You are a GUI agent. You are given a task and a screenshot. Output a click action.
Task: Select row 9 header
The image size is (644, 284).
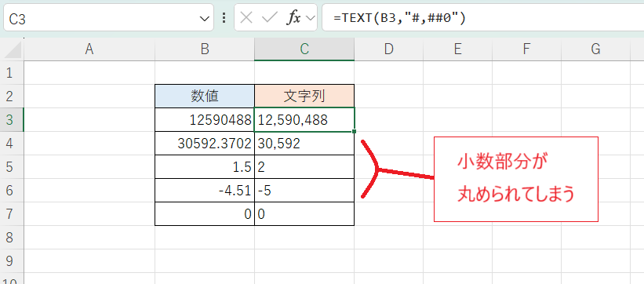(x=12, y=260)
